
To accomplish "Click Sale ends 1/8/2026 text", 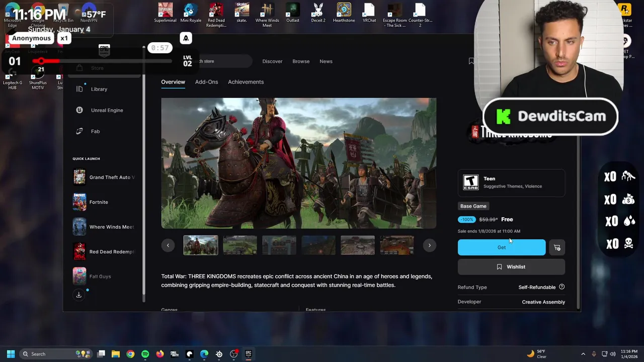I will pos(489,231).
